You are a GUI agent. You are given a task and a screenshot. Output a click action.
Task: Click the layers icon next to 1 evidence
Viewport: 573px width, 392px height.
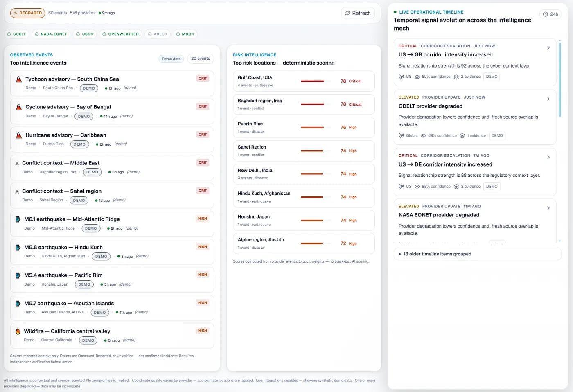(462, 136)
